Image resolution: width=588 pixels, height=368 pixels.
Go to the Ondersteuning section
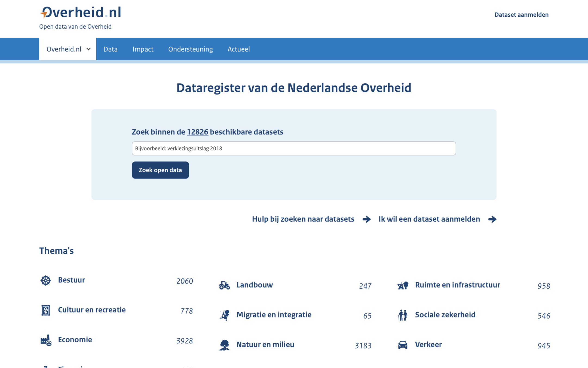(x=191, y=49)
